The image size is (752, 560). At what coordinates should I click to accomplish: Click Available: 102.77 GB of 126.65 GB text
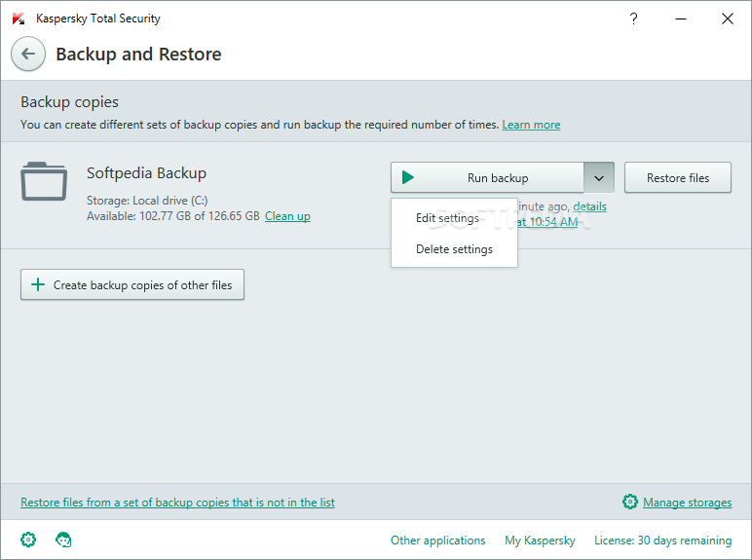(172, 216)
